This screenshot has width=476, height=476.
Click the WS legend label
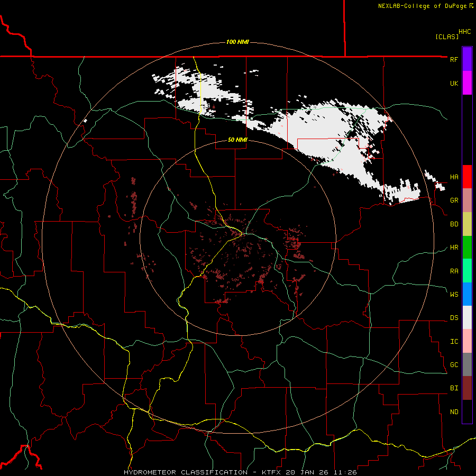click(454, 294)
